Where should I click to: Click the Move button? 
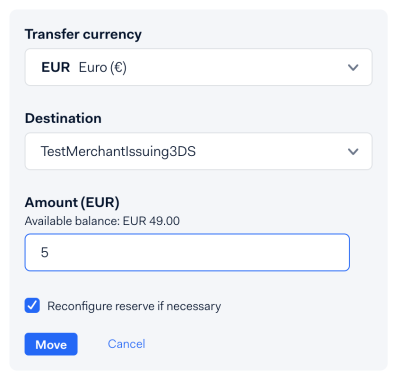(51, 344)
